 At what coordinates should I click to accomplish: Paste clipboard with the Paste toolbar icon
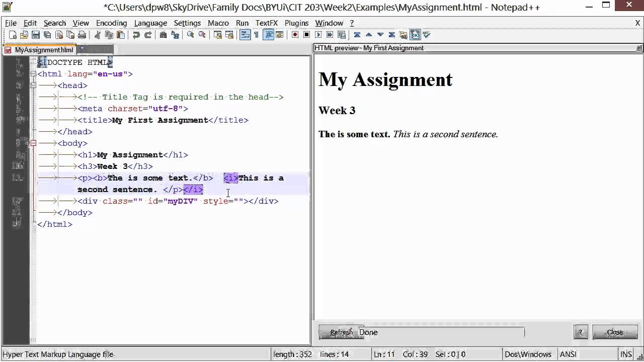(x=121, y=35)
